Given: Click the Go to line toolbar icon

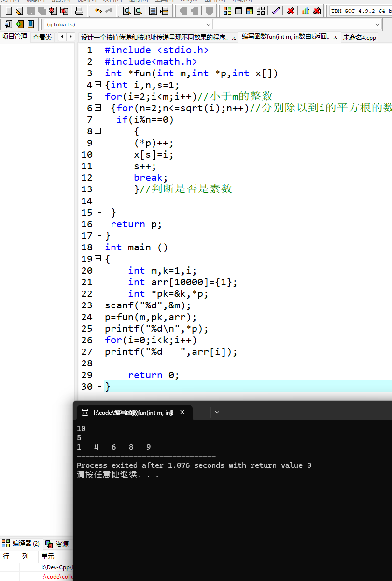Looking at the screenshot, I should 164,11.
